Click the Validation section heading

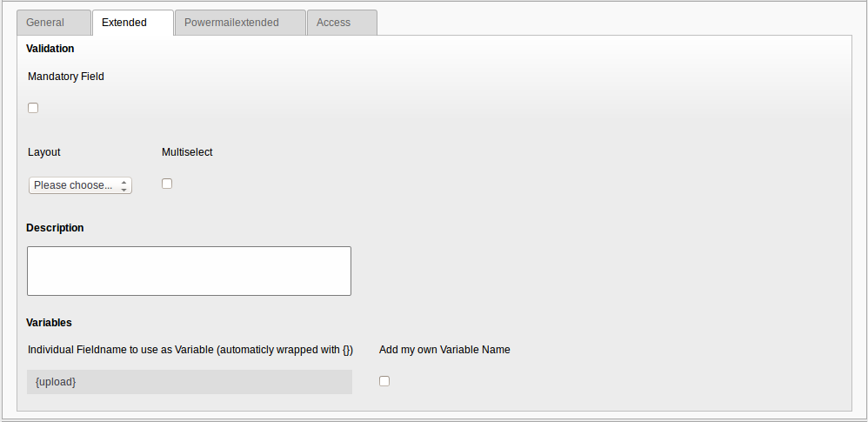point(50,49)
